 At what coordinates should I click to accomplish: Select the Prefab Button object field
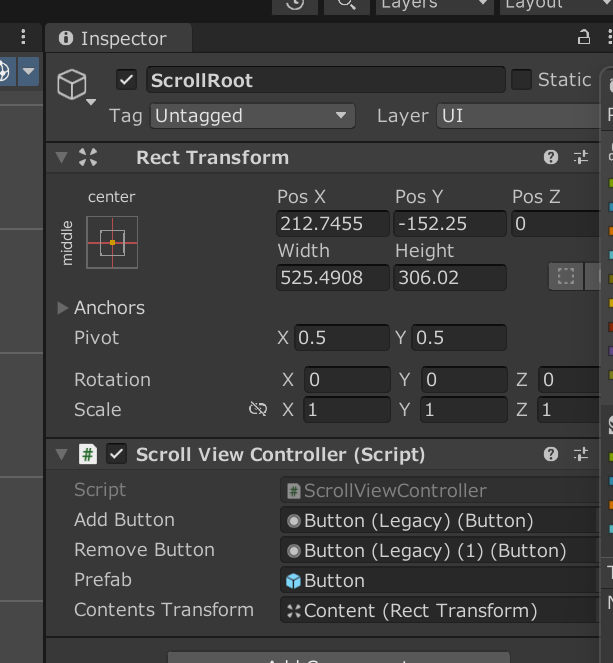[x=440, y=581]
